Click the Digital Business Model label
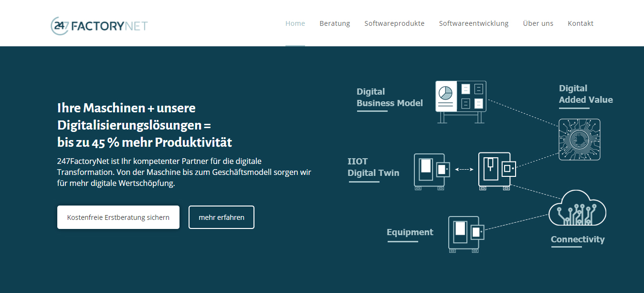 [x=390, y=98]
